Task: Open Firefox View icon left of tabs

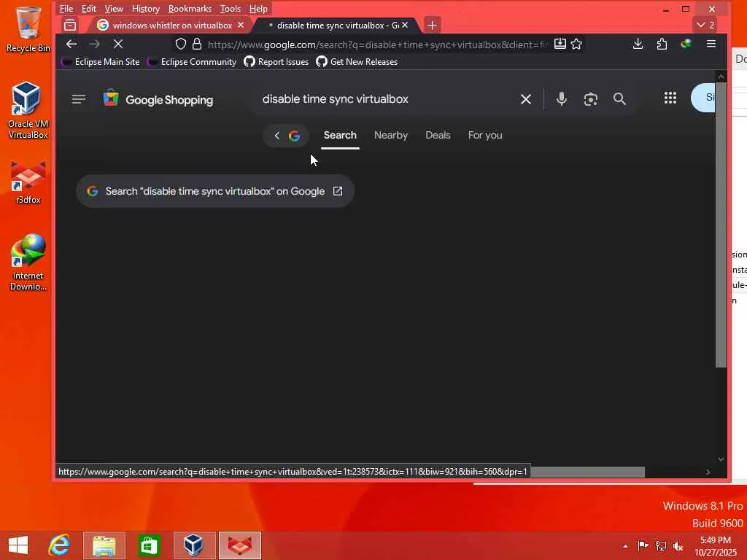Action: [x=70, y=25]
